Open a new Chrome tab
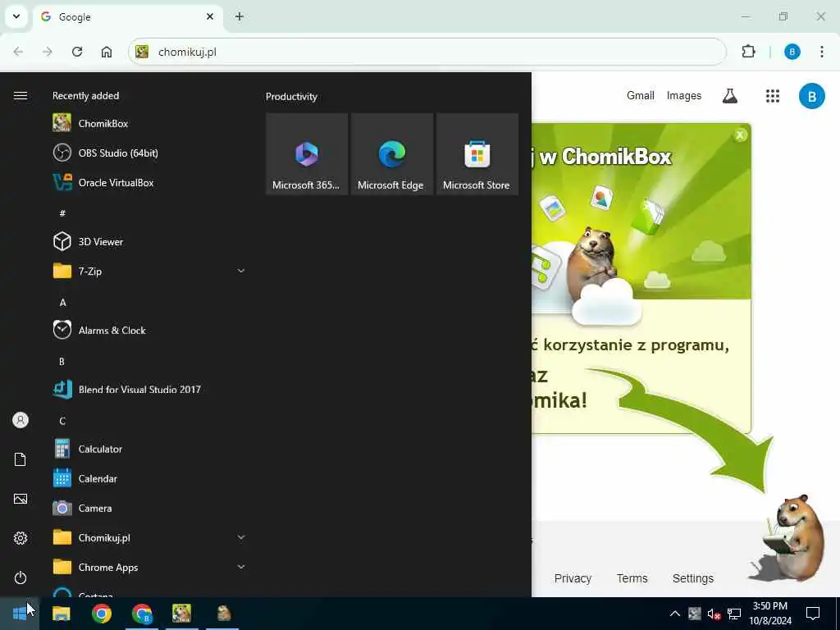This screenshot has width=840, height=630. point(240,16)
